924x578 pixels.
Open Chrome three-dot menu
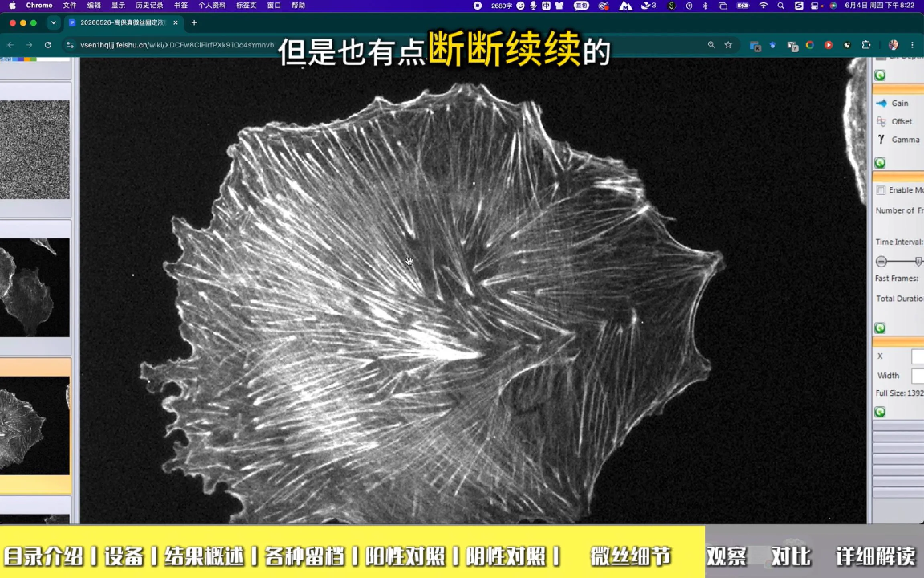click(x=912, y=45)
